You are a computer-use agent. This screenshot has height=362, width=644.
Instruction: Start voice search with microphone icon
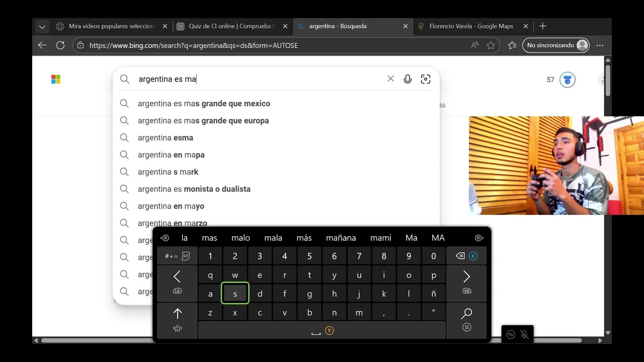[x=408, y=79]
